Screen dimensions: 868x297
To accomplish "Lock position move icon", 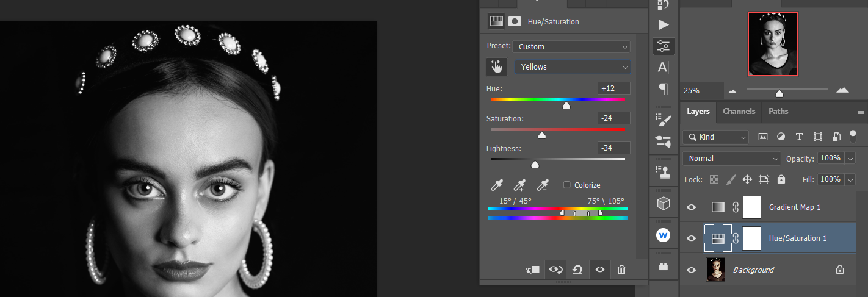I will 747,179.
